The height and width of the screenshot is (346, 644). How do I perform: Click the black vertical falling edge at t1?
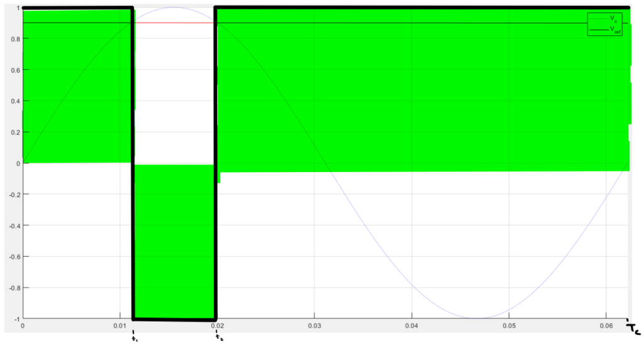pyautogui.click(x=133, y=164)
